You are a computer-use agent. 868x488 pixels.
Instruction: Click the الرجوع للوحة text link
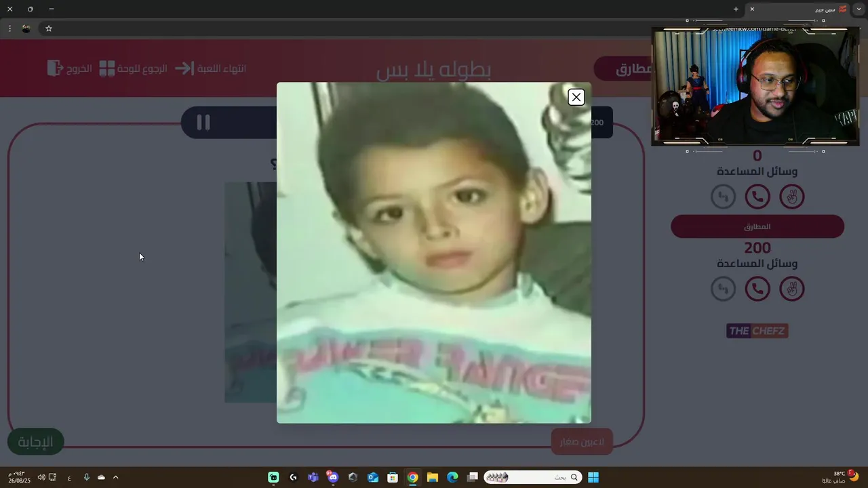[142, 68]
